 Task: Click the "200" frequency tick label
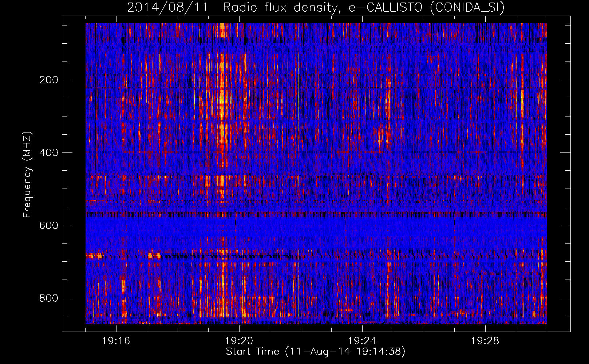pyautogui.click(x=49, y=80)
